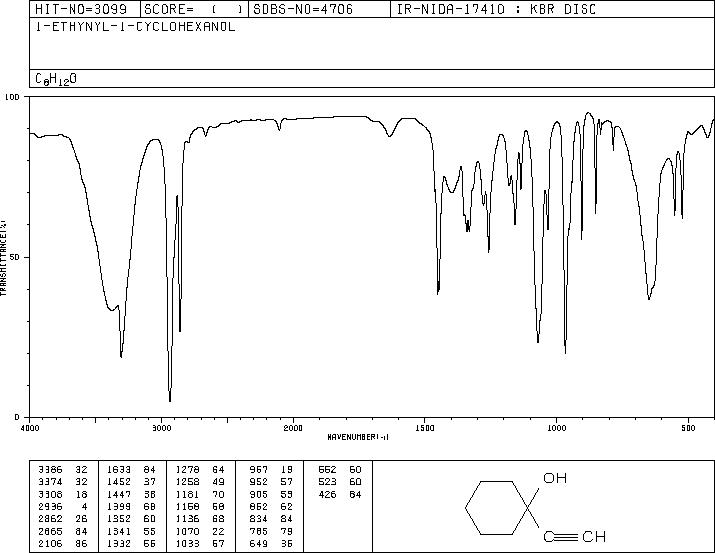Screen dimensions: 715x553
Task: Click the 1500 wavenumber axis label
Action: (425, 428)
